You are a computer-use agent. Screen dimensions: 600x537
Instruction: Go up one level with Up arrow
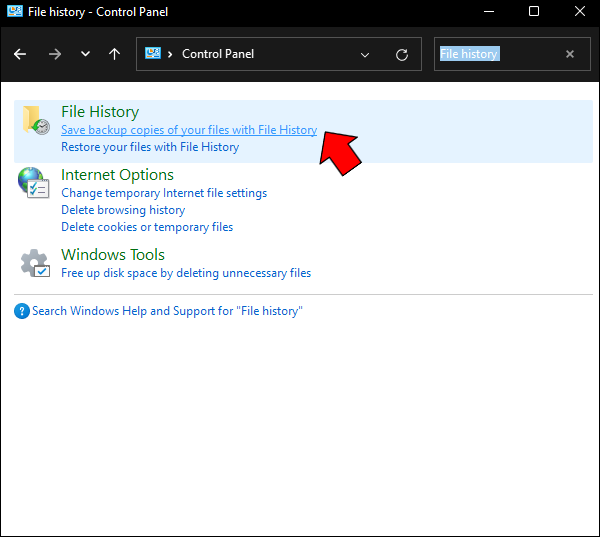pos(115,54)
